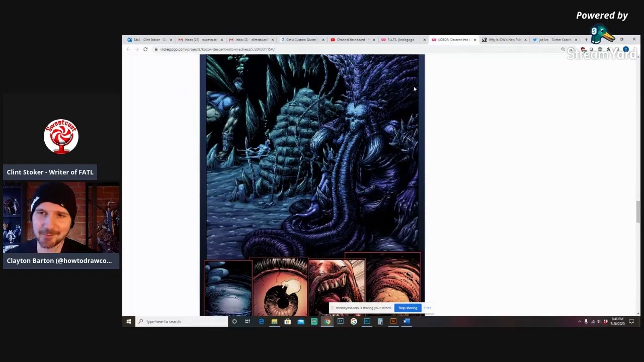
Task: Open a new browser tab with plus icon
Action: point(586,40)
